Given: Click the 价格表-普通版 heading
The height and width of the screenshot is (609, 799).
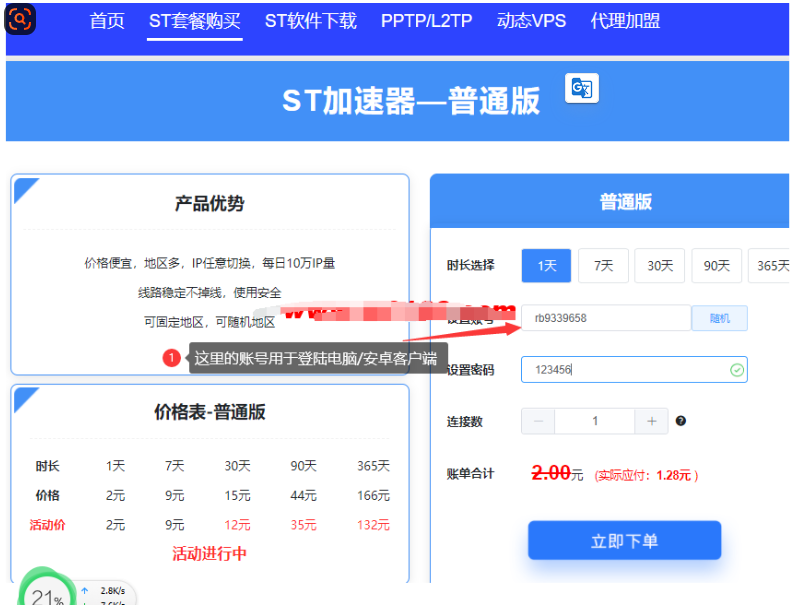Looking at the screenshot, I should [209, 412].
